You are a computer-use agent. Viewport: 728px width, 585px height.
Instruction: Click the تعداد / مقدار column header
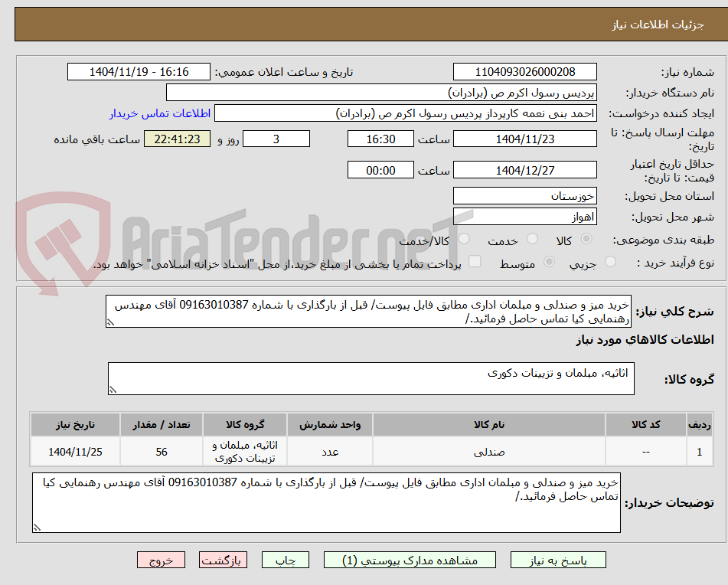point(161,425)
